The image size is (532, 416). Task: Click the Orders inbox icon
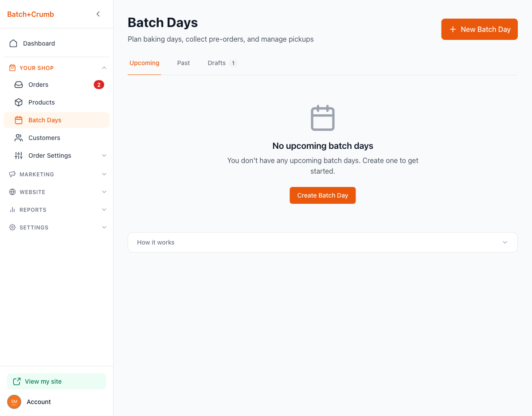pos(19,85)
